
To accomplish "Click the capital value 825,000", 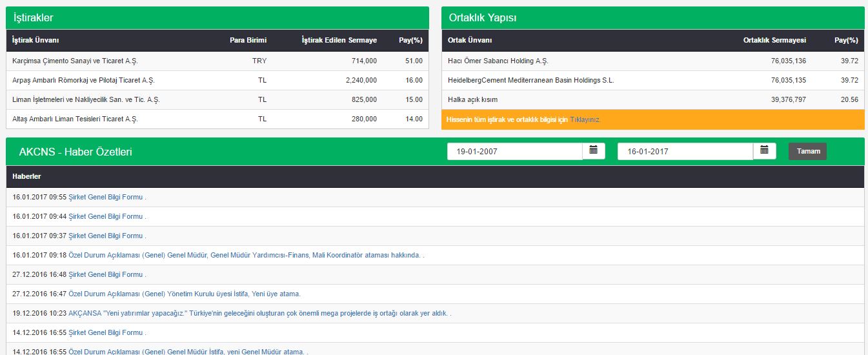I will (364, 99).
